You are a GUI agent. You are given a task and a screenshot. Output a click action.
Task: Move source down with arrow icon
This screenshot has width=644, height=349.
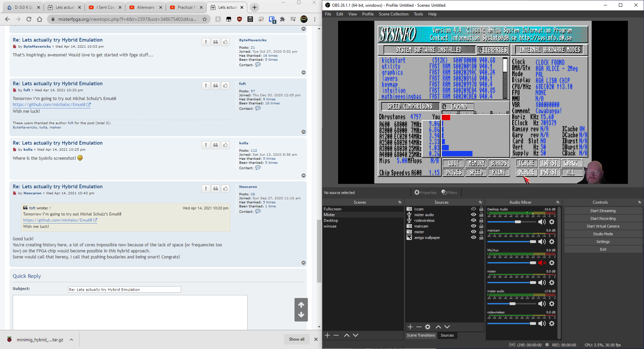pyautogui.click(x=447, y=327)
